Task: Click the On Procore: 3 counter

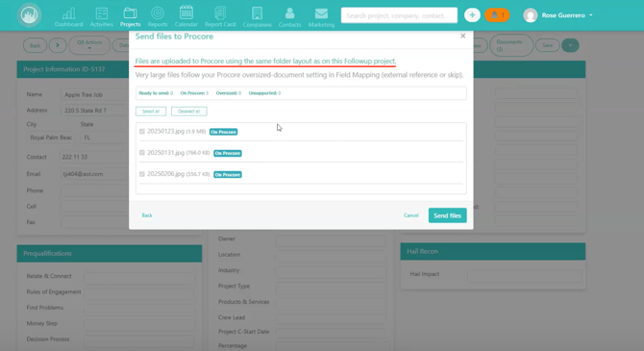Action: click(194, 93)
